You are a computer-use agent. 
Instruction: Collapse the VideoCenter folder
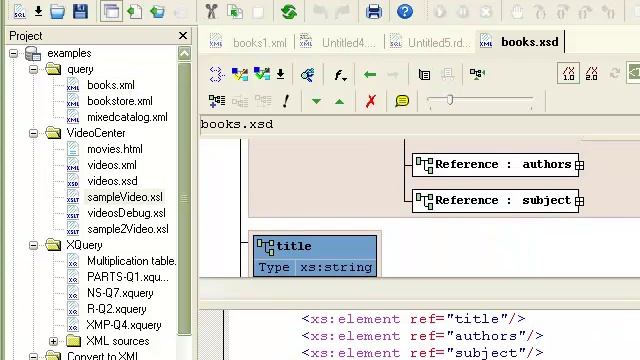[33, 133]
